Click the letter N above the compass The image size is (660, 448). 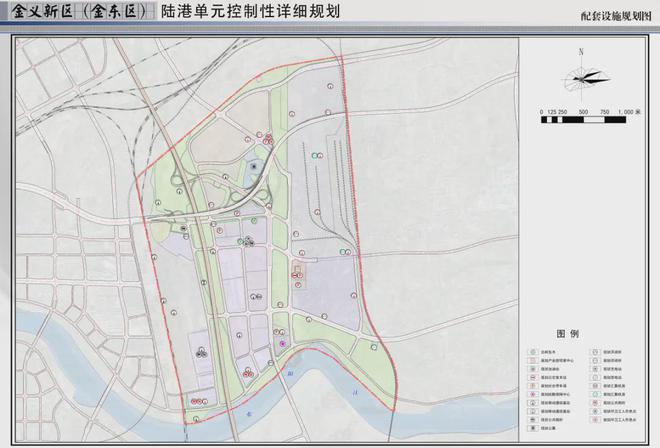click(x=580, y=50)
